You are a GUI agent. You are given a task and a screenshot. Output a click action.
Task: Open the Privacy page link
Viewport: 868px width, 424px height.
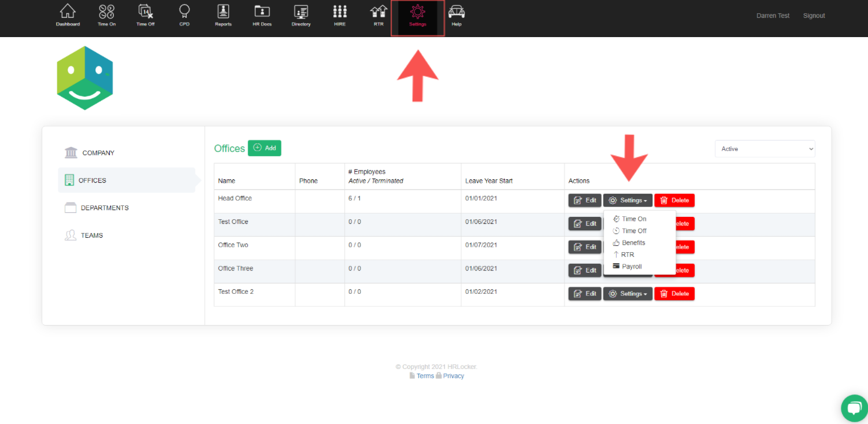(453, 375)
